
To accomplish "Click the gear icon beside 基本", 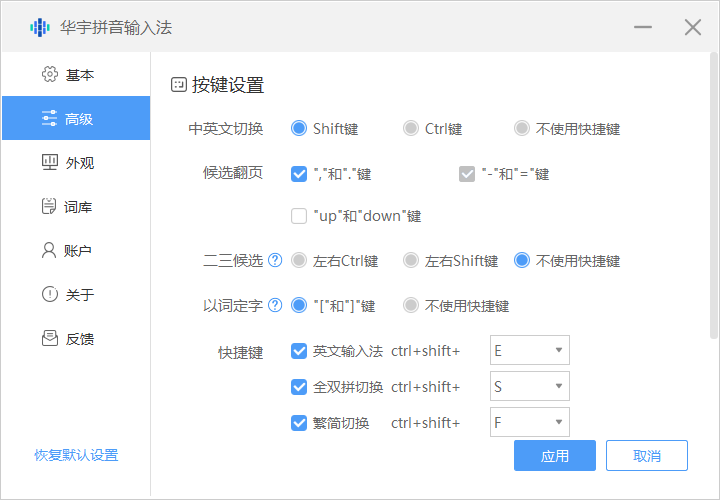I will click(49, 75).
